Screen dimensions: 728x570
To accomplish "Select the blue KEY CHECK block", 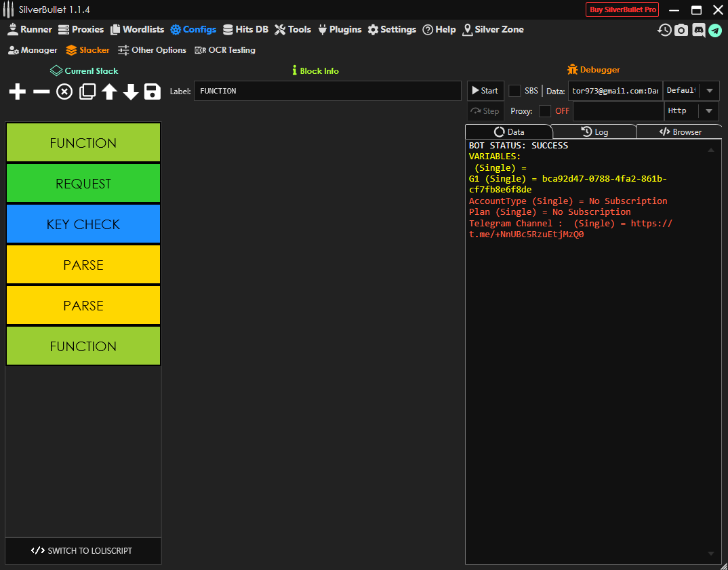I will click(83, 224).
